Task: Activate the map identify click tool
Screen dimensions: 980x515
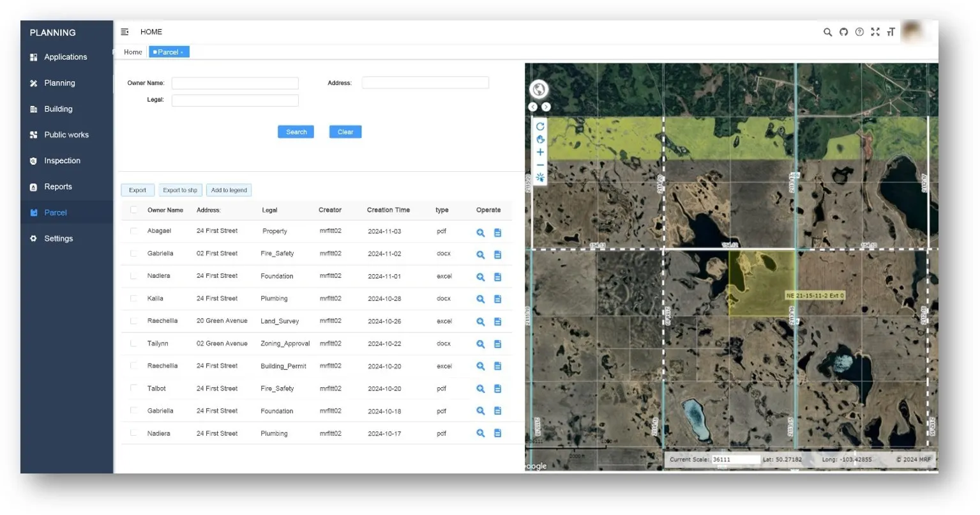Action: [540, 177]
